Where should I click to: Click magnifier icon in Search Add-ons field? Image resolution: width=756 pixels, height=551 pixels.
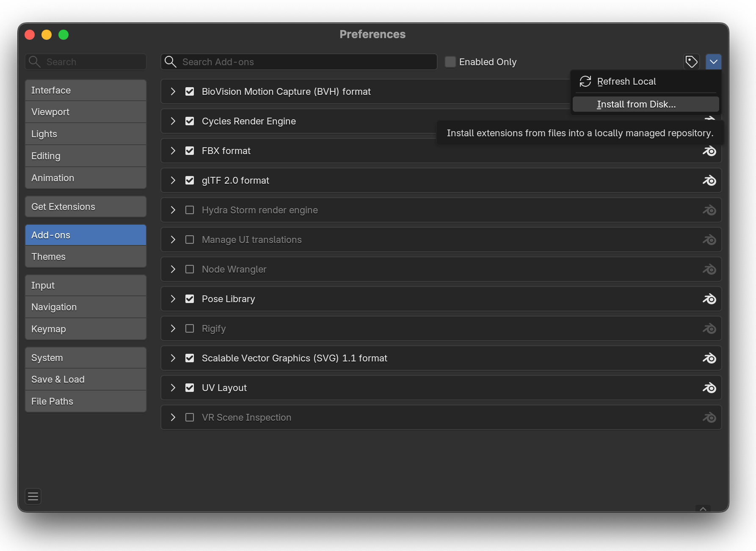point(171,62)
